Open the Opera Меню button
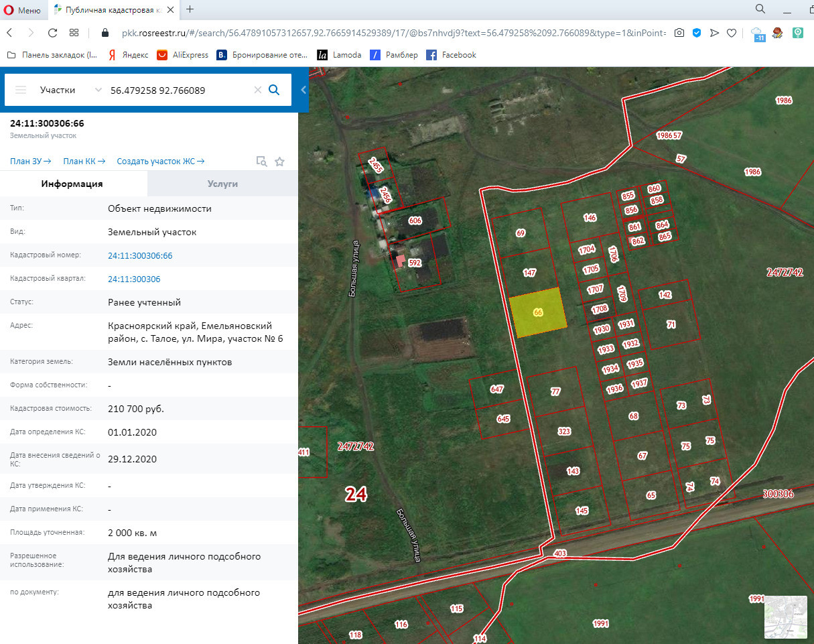The height and width of the screenshot is (644, 814). (23, 9)
